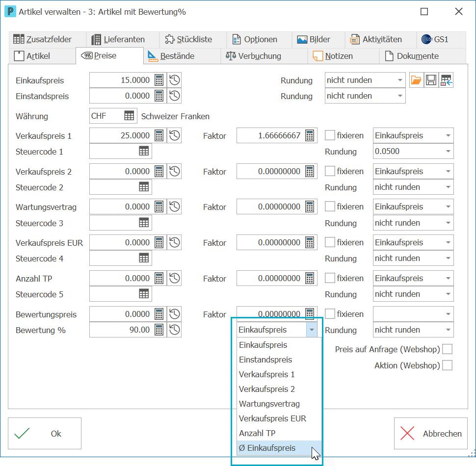Confirm with the Ok button
Viewport: 476px width, 466px height.
pos(45,433)
